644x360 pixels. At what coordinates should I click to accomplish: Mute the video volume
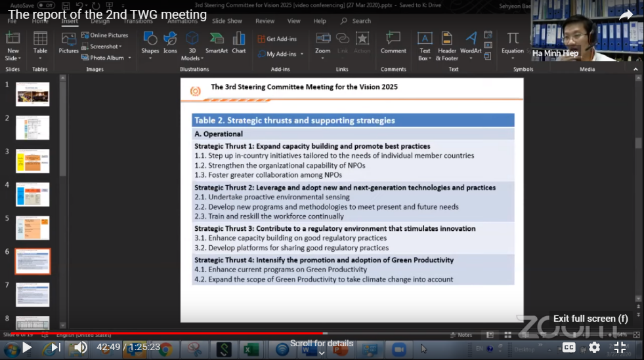point(80,347)
